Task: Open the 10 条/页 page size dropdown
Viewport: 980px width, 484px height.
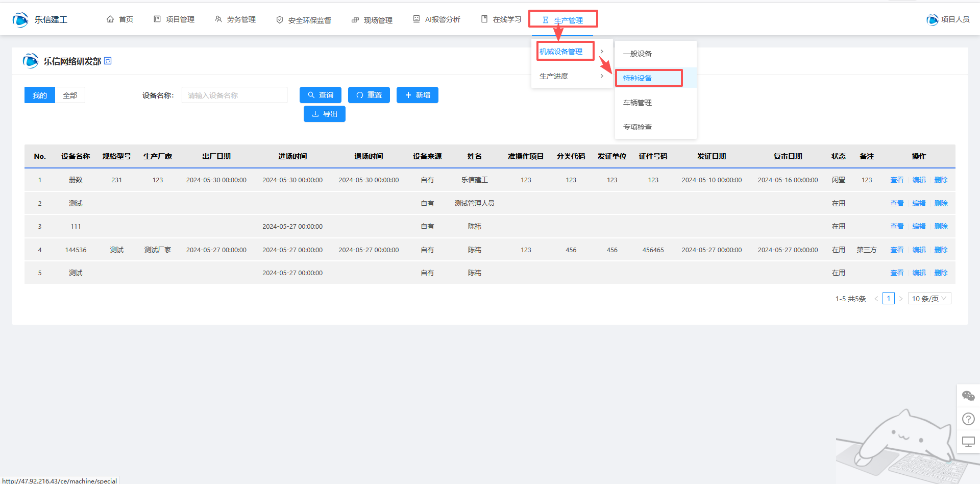Action: pyautogui.click(x=929, y=299)
